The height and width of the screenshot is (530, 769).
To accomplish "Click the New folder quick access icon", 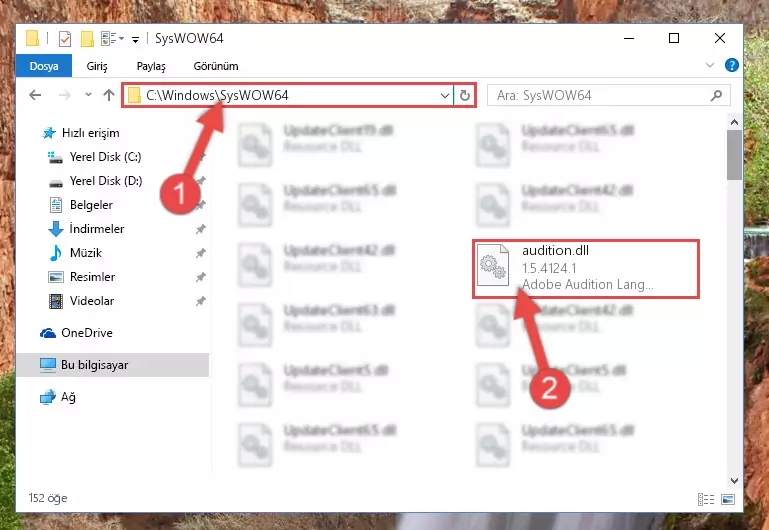I will [87, 38].
